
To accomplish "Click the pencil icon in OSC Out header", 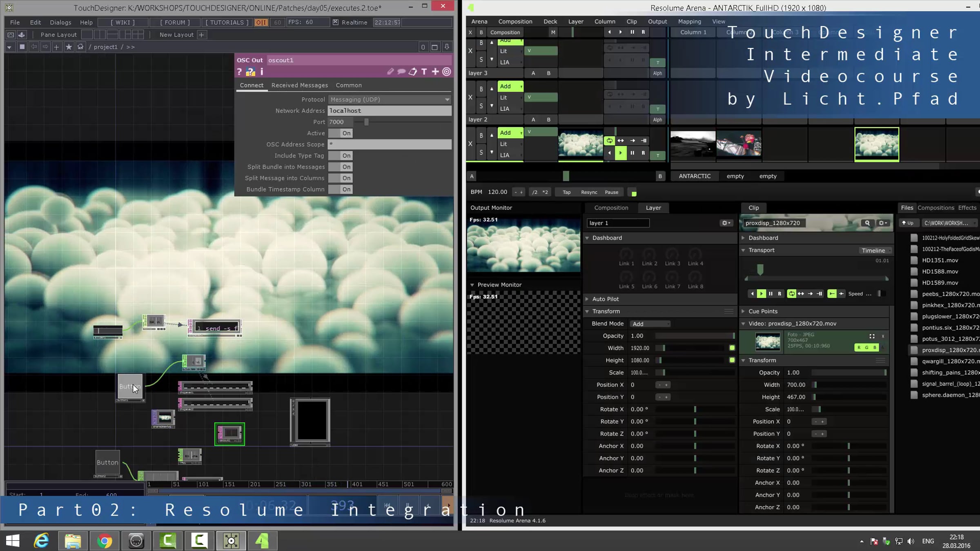I will click(x=391, y=72).
